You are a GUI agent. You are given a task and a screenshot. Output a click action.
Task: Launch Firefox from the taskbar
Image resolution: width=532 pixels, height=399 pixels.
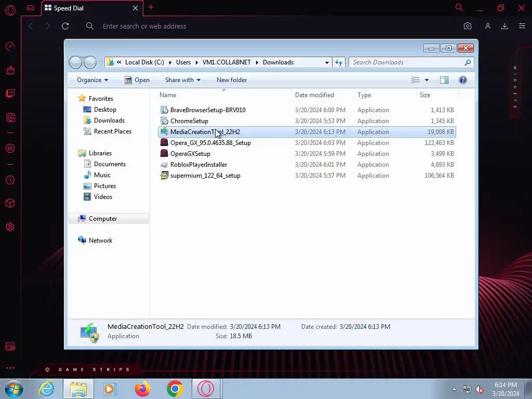click(142, 389)
